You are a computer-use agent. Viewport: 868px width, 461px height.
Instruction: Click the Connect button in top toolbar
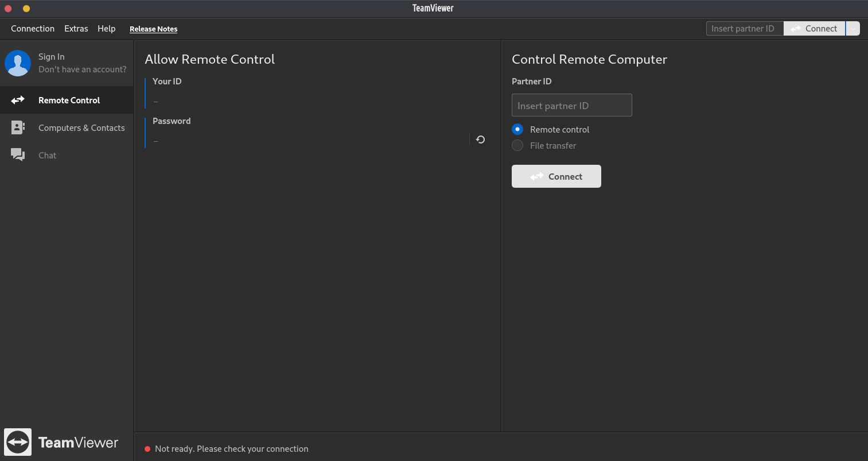click(x=814, y=29)
